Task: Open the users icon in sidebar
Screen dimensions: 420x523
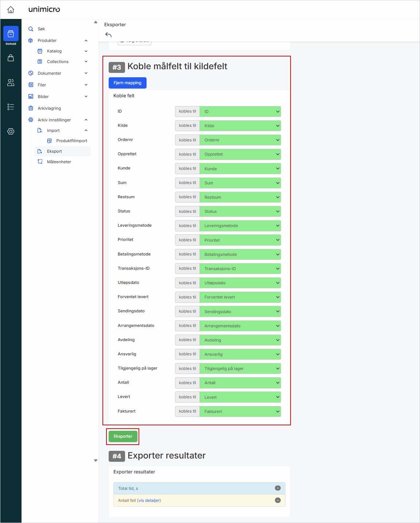Action: click(x=11, y=83)
